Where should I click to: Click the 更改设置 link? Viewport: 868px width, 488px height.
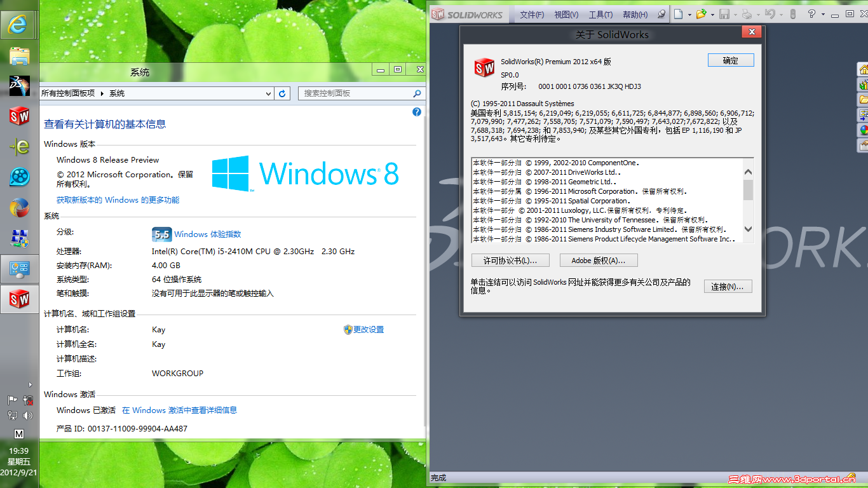coord(369,330)
